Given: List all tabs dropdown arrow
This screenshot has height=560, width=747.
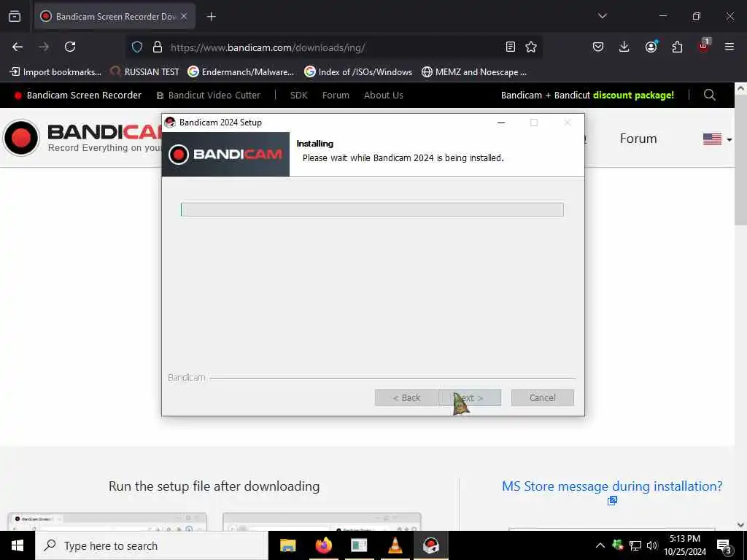Looking at the screenshot, I should (x=602, y=16).
